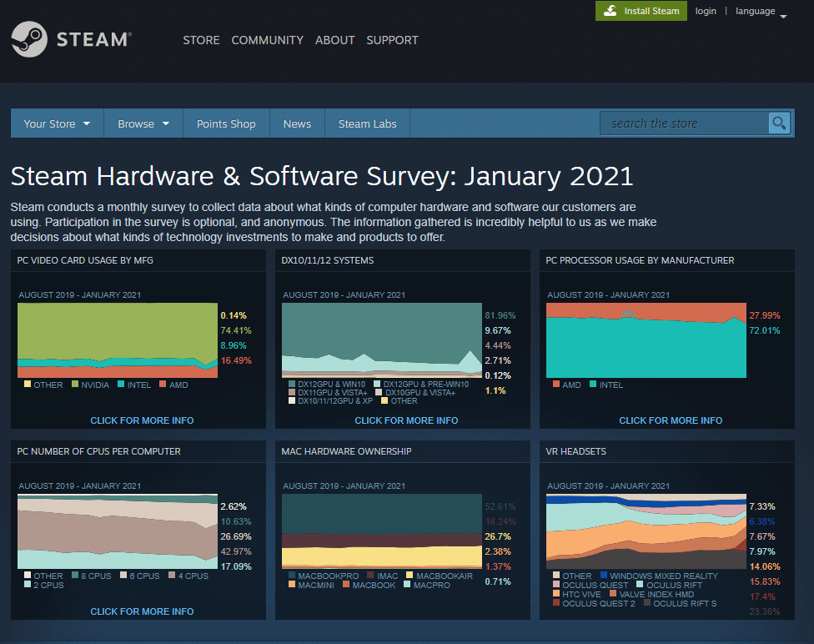Click the Install Steam button
Viewport: 814px width, 644px height.
(x=641, y=11)
